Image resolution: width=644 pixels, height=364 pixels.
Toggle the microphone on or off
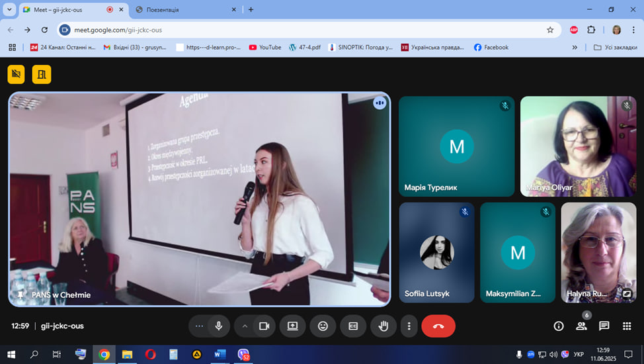click(x=218, y=326)
